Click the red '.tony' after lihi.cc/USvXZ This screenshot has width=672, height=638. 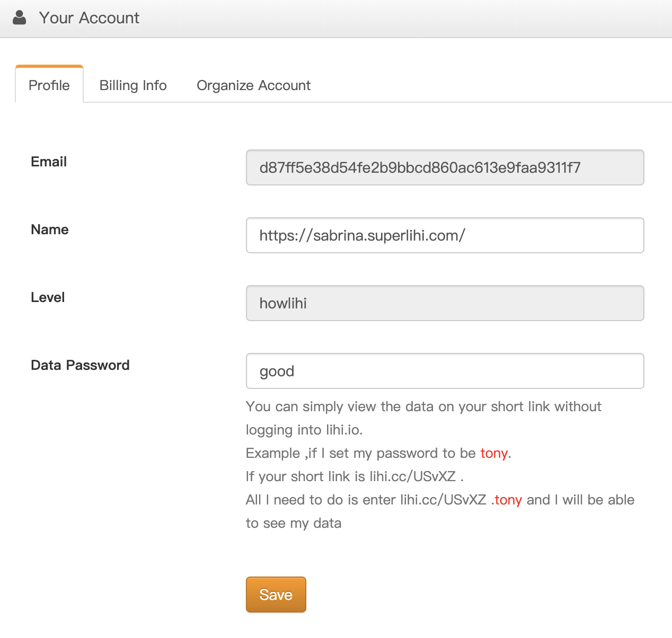pos(507,500)
